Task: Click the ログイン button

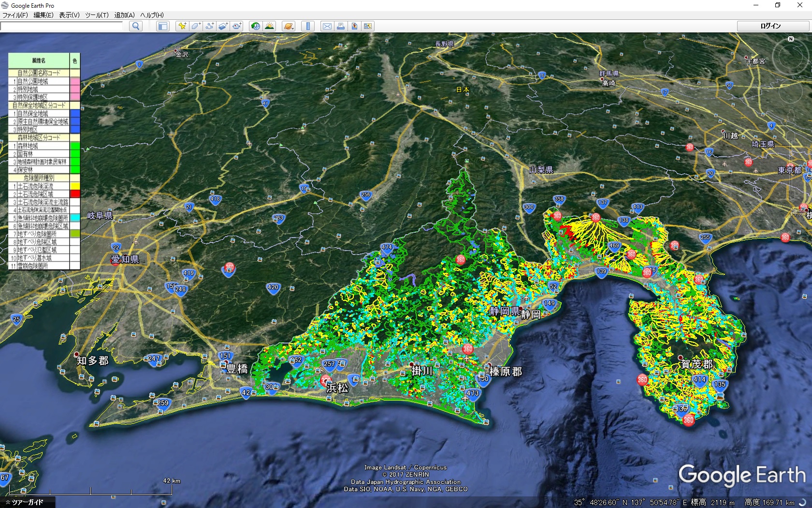Action: tap(770, 26)
